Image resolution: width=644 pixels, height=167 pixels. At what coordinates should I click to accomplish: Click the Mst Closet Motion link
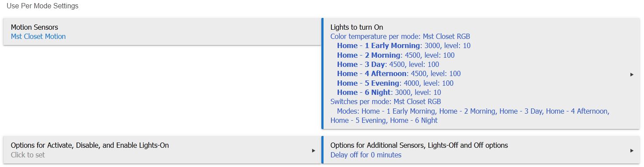(38, 37)
